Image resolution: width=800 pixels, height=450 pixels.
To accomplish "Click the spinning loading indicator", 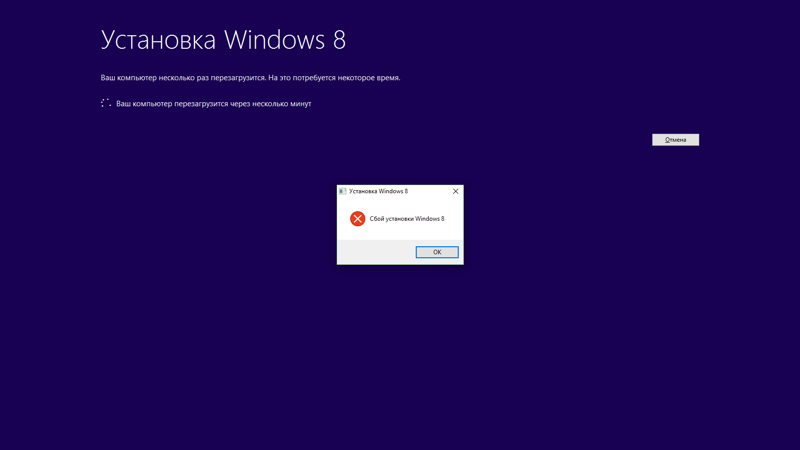I will pyautogui.click(x=106, y=103).
